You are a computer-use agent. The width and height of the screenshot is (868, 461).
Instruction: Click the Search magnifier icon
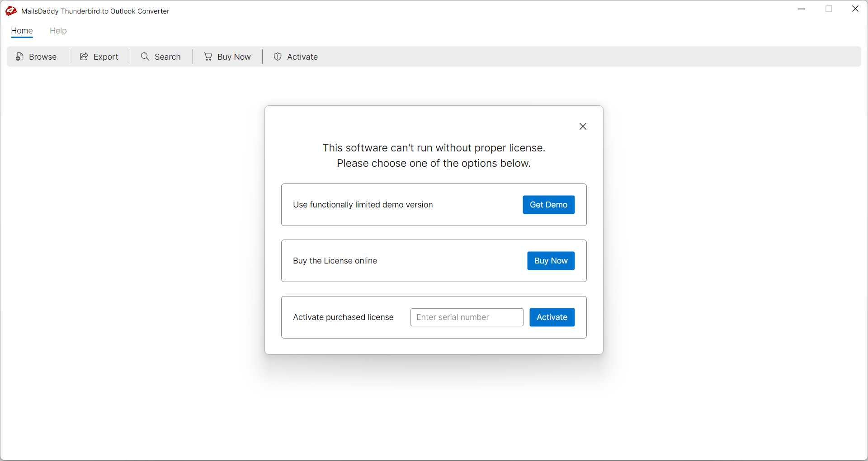click(x=145, y=56)
